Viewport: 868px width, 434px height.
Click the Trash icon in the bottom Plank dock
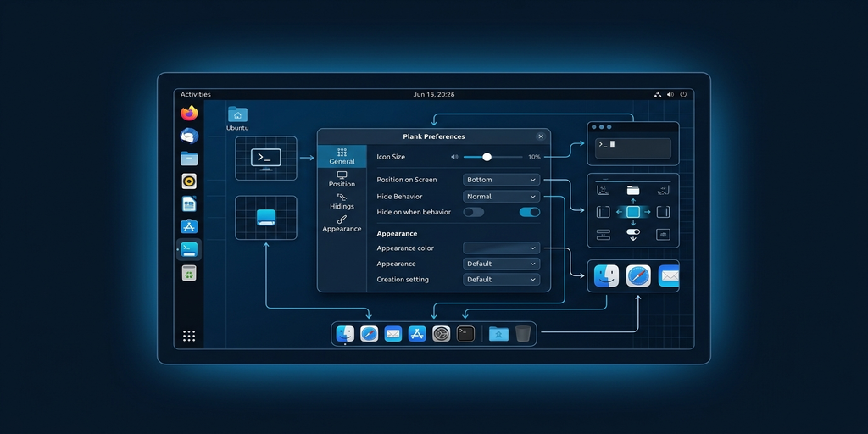point(523,334)
